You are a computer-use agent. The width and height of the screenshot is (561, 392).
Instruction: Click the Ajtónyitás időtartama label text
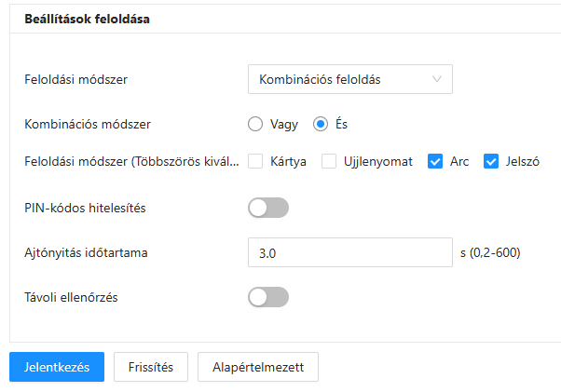tap(87, 252)
